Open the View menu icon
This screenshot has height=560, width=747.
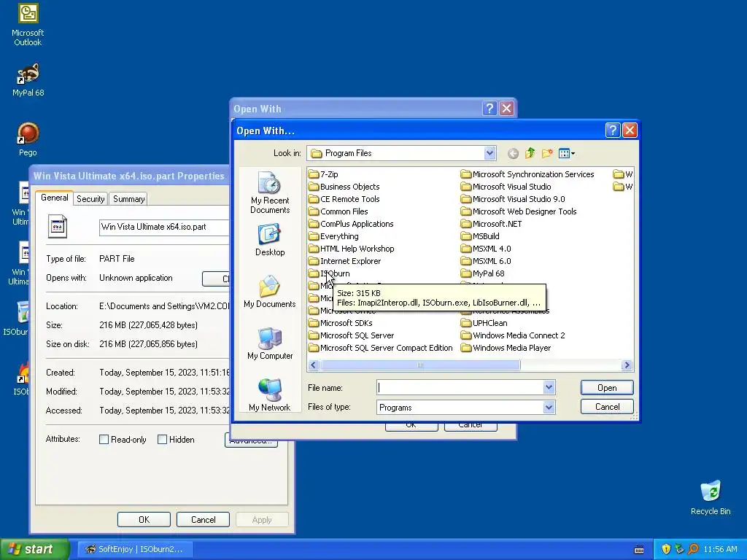(566, 153)
